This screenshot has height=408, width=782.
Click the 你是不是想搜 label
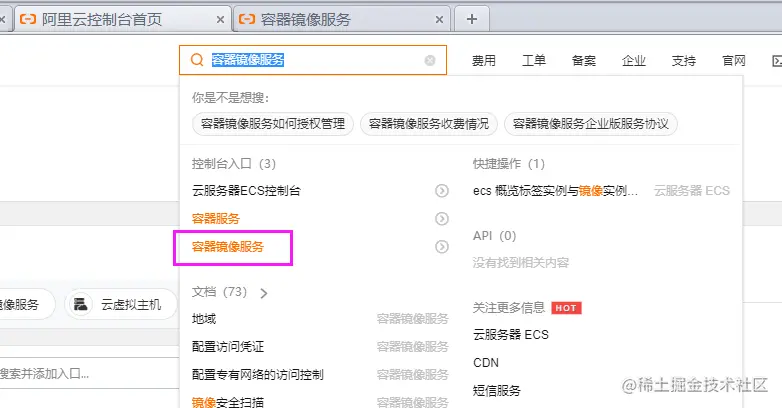(x=230, y=98)
